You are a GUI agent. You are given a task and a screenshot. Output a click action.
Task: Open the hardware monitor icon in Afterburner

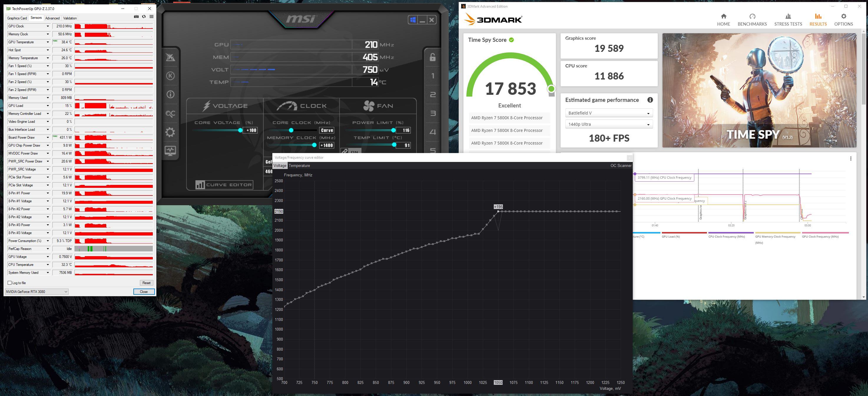click(170, 150)
